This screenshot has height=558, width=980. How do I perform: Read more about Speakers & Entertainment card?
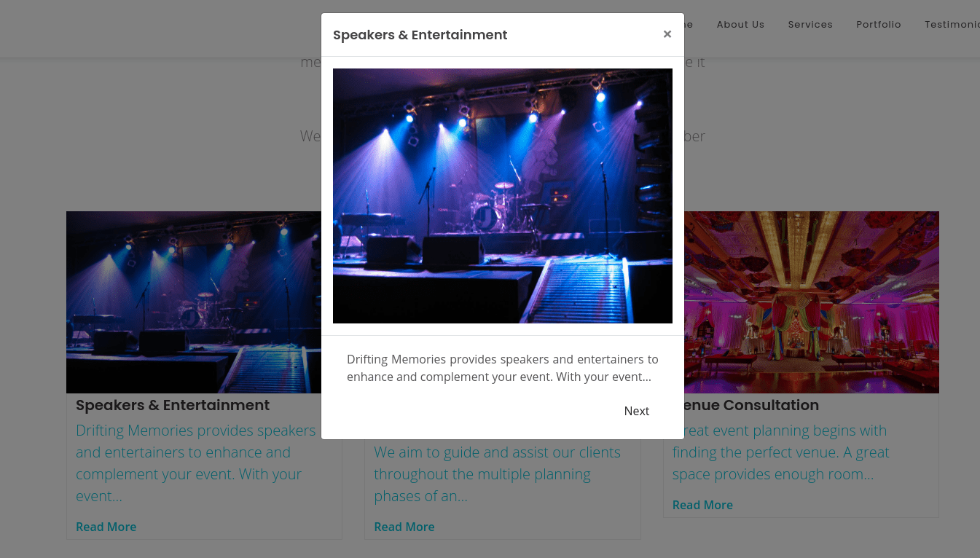106,527
